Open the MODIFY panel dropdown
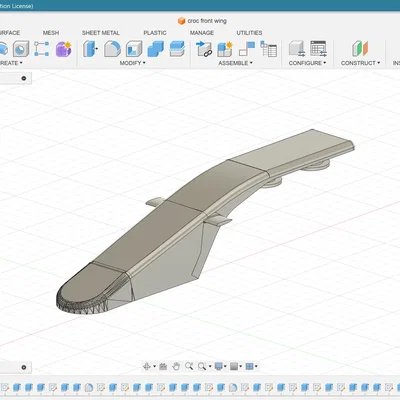This screenshot has height=400, width=400. 133,63
